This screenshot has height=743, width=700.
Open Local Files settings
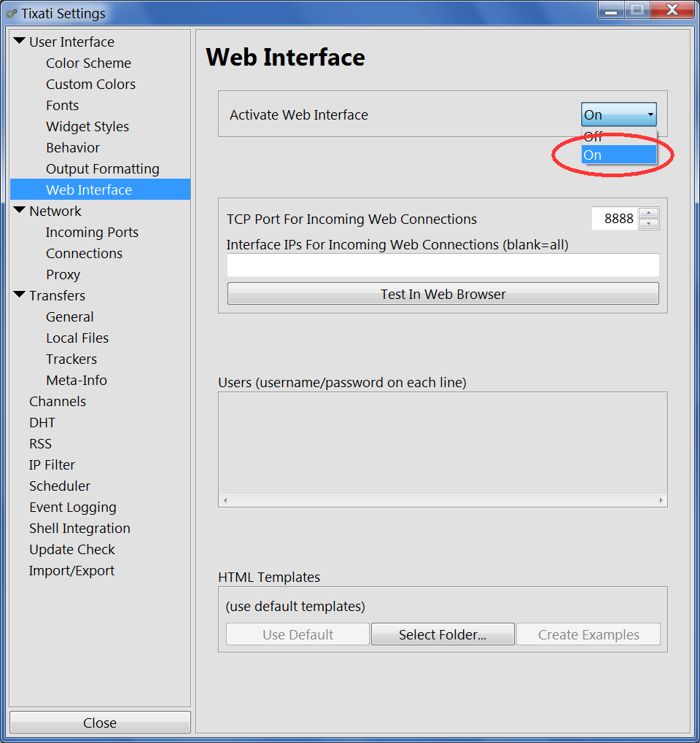click(x=77, y=338)
